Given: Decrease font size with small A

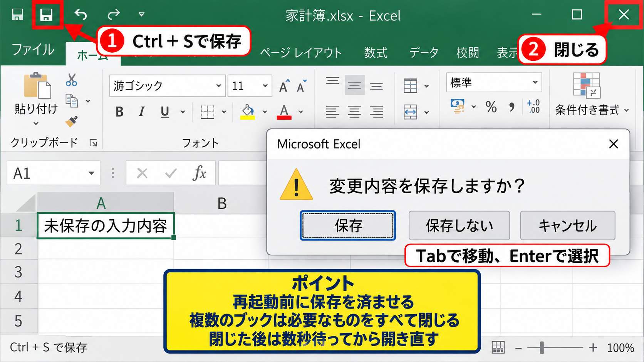Looking at the screenshot, I should [x=302, y=86].
